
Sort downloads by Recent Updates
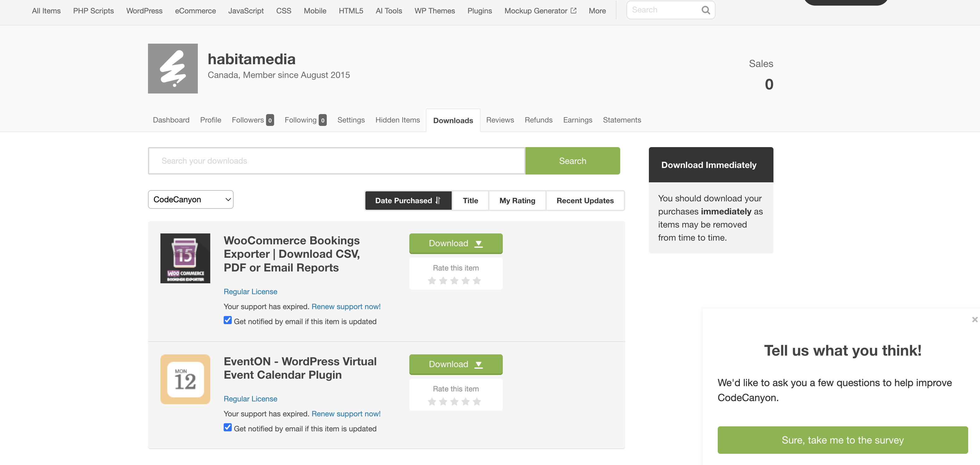[585, 200]
